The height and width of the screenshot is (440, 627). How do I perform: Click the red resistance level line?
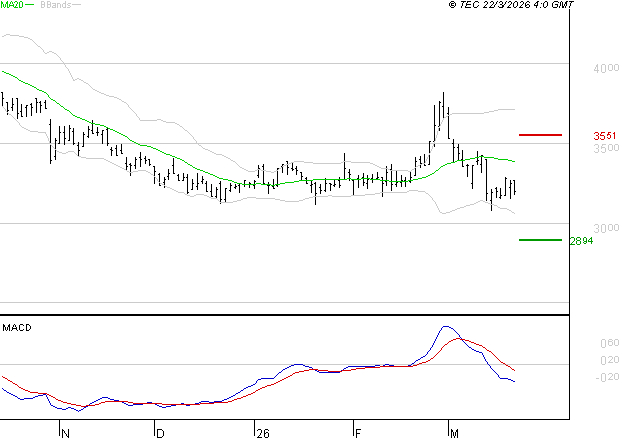pyautogui.click(x=540, y=135)
